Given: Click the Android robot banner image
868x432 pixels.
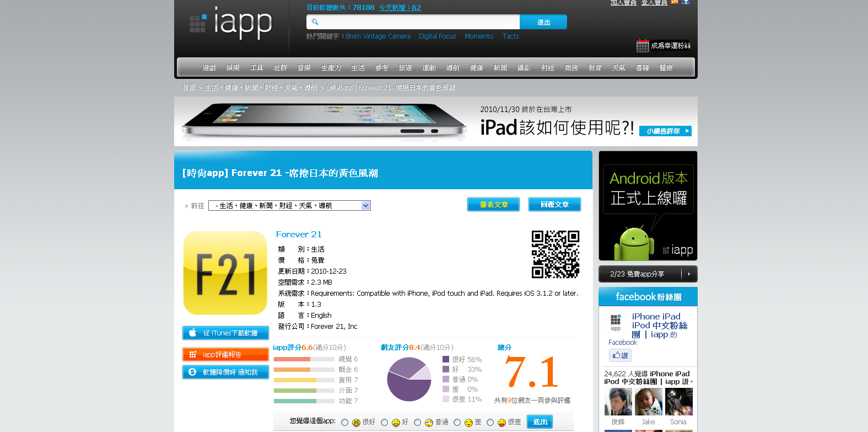Looking at the screenshot, I should click(x=648, y=206).
